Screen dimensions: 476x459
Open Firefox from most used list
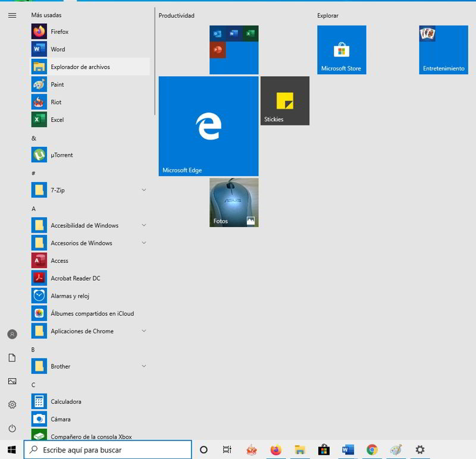59,32
